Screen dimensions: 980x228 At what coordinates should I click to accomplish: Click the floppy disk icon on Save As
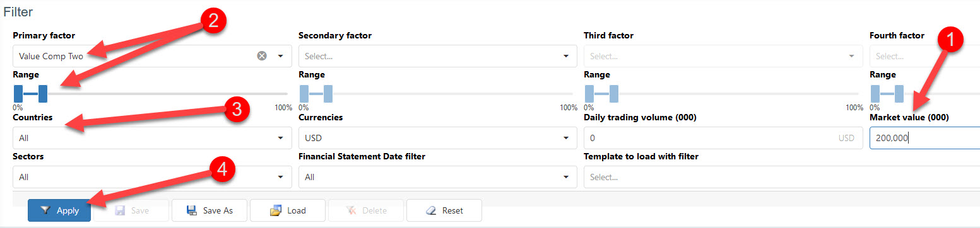pyautogui.click(x=191, y=210)
